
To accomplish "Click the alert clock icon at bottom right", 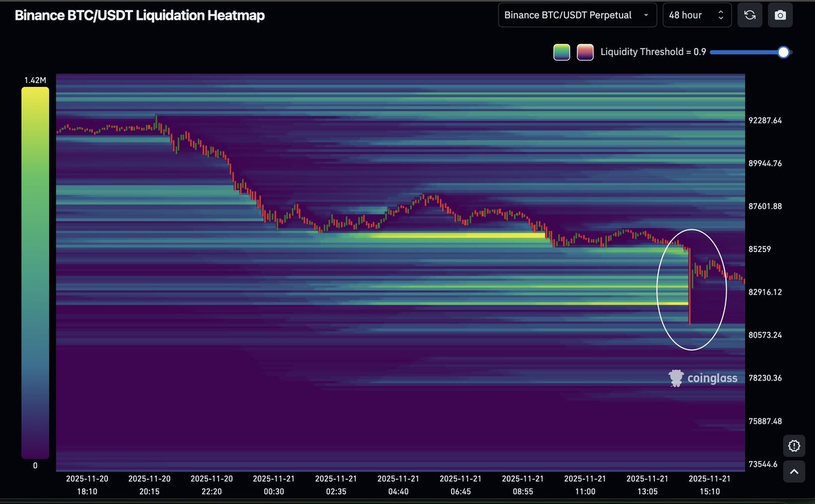I will [x=794, y=446].
